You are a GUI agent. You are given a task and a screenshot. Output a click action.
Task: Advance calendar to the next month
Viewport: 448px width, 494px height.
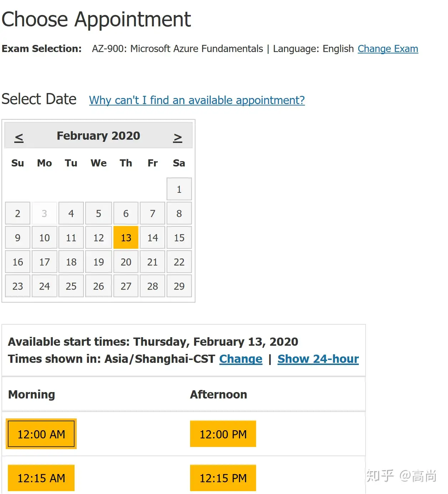178,137
